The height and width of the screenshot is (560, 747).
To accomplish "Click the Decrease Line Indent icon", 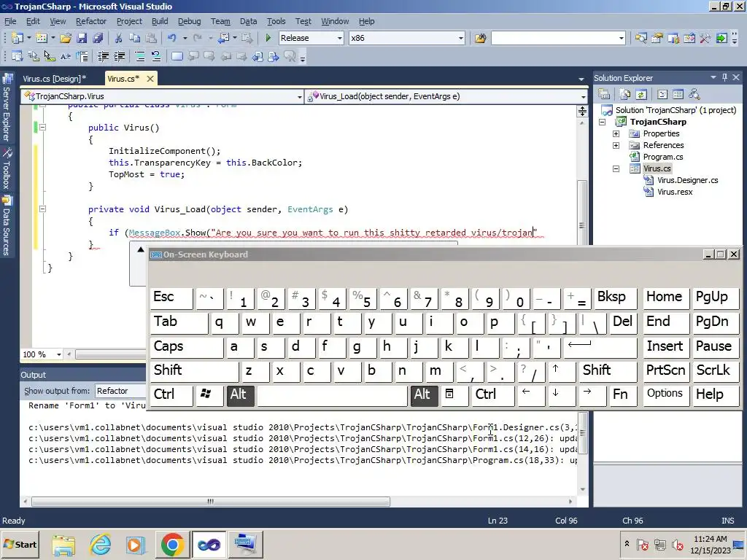I will 103,57.
